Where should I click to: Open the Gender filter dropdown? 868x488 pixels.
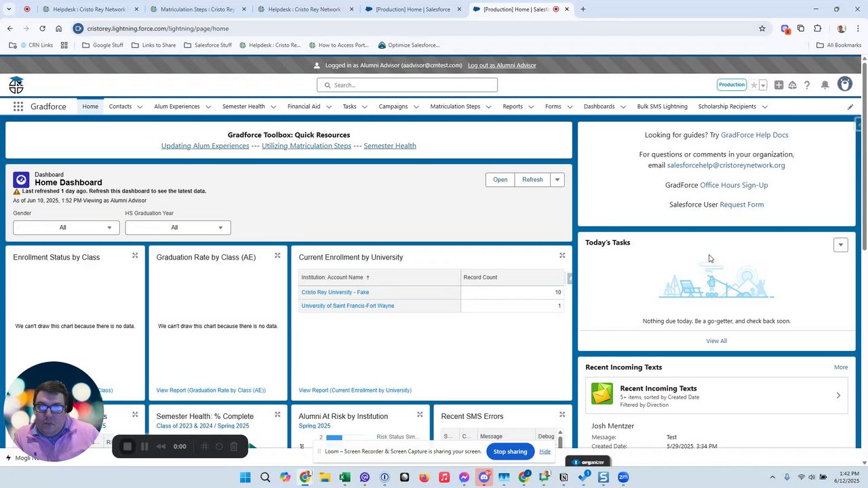[66, 228]
